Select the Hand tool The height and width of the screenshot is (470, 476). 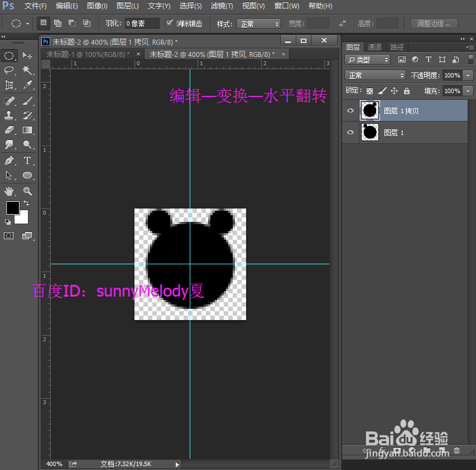pos(9,191)
